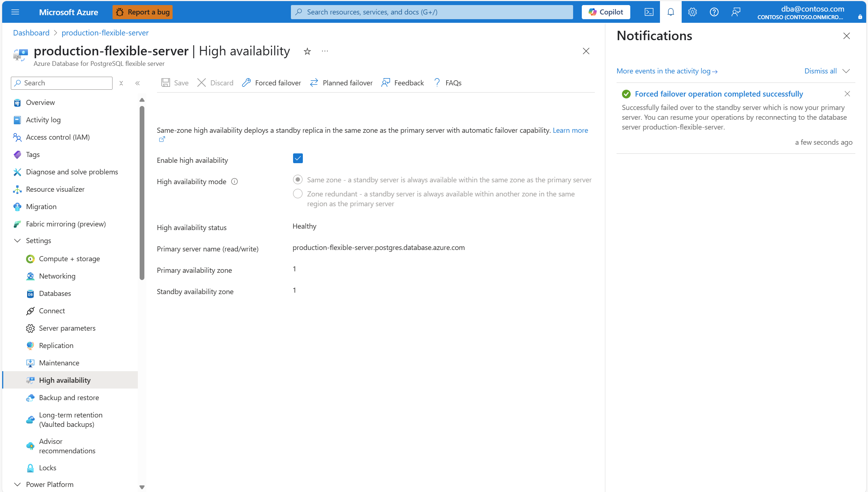Select High availability in the sidebar

tap(71, 380)
